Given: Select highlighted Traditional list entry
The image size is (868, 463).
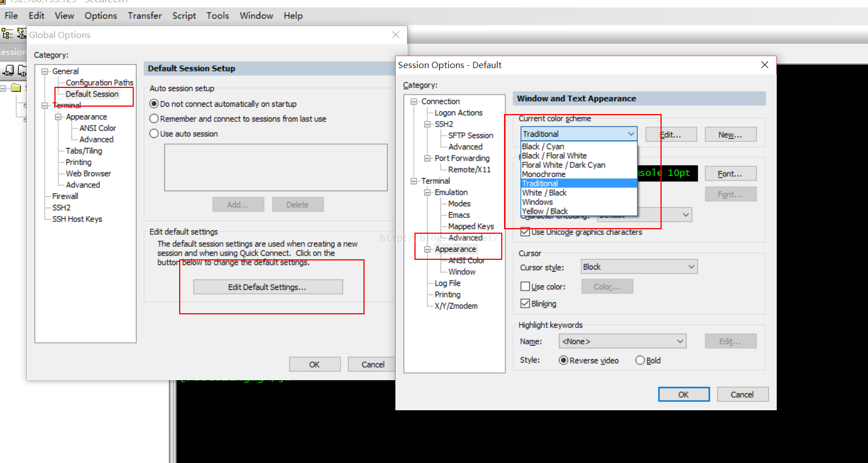Looking at the screenshot, I should (579, 183).
